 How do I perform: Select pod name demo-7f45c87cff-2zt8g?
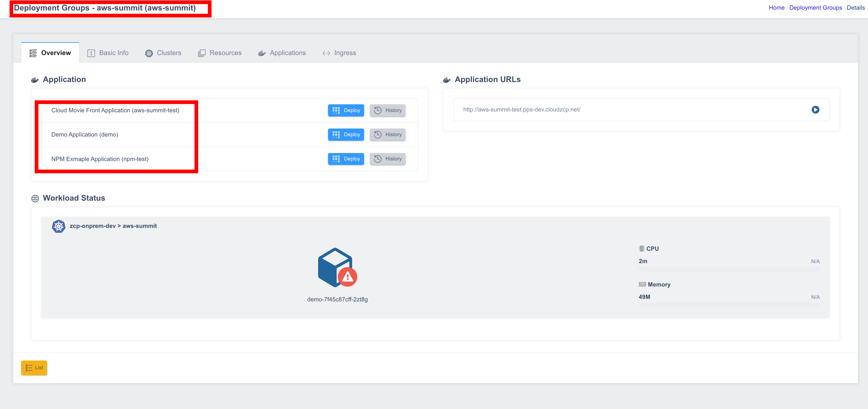point(337,299)
